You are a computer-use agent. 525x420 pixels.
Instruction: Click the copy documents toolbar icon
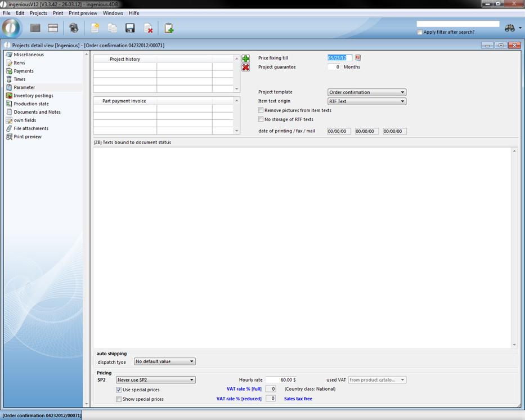(x=113, y=28)
